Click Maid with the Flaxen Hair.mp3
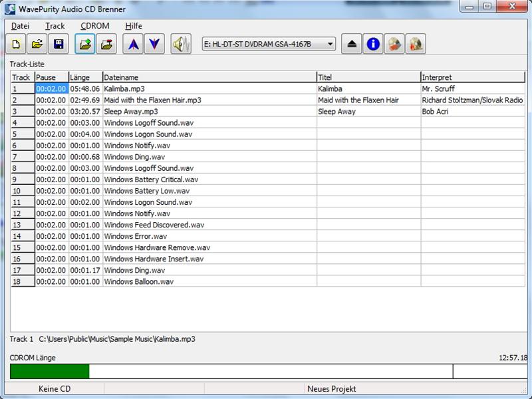Screen dimensions: 532x399 tap(153, 100)
